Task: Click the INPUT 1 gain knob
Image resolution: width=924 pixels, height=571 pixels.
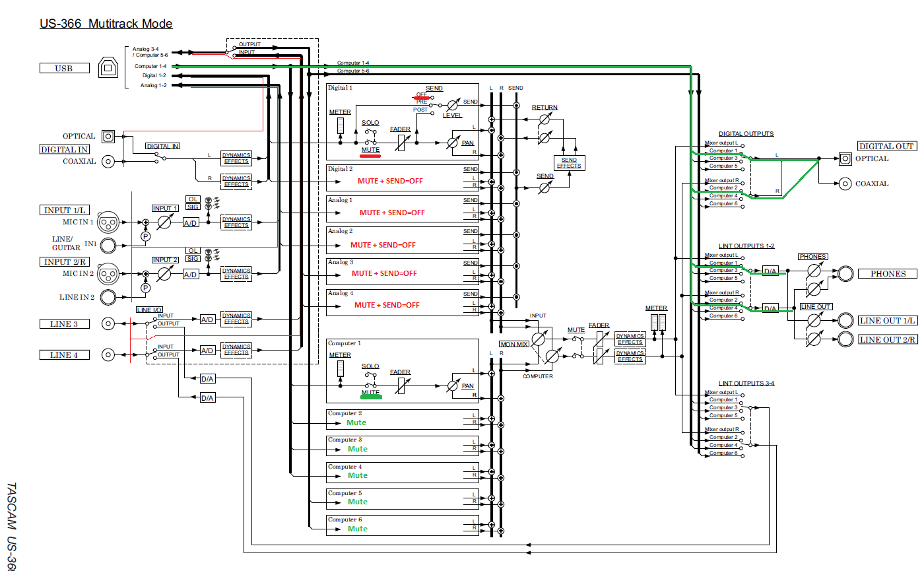Action: coord(165,222)
